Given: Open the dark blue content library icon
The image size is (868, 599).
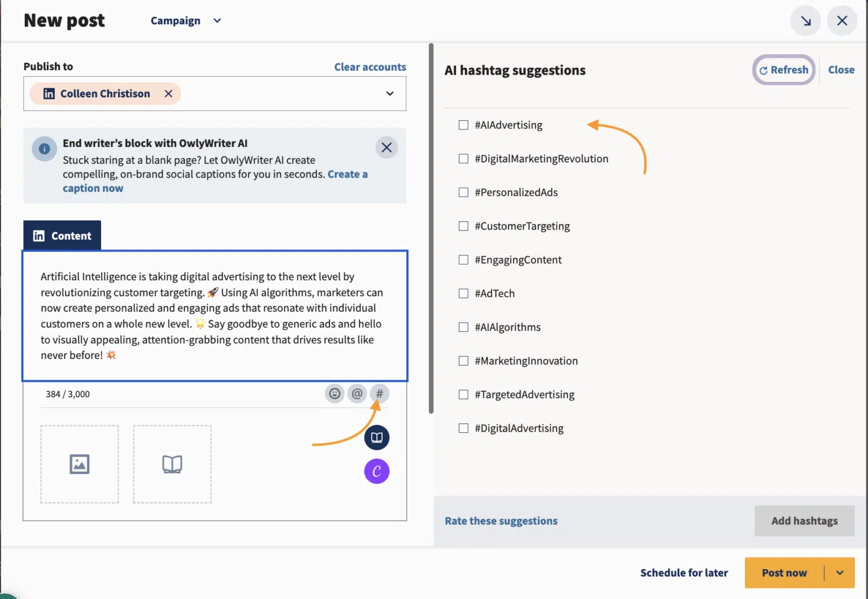Looking at the screenshot, I should point(377,437).
